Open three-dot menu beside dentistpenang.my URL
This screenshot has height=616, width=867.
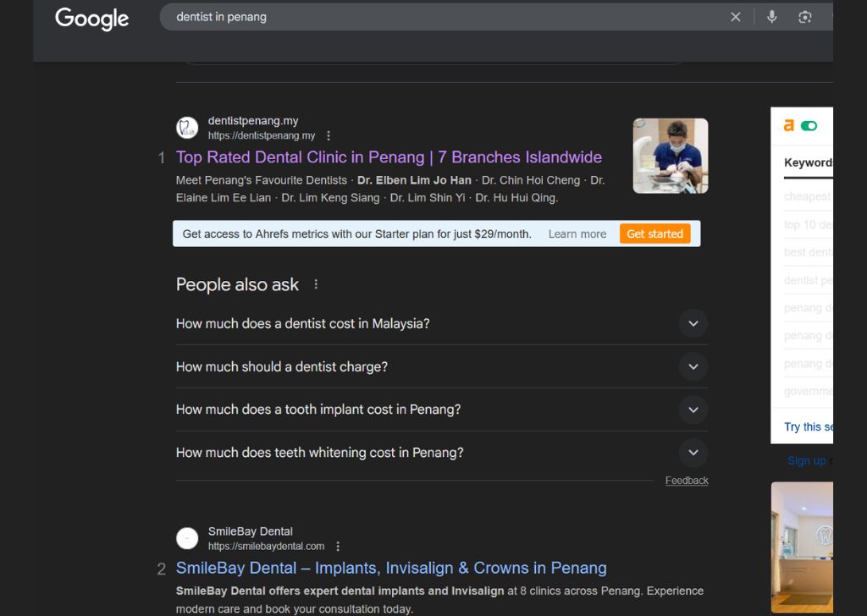point(329,135)
